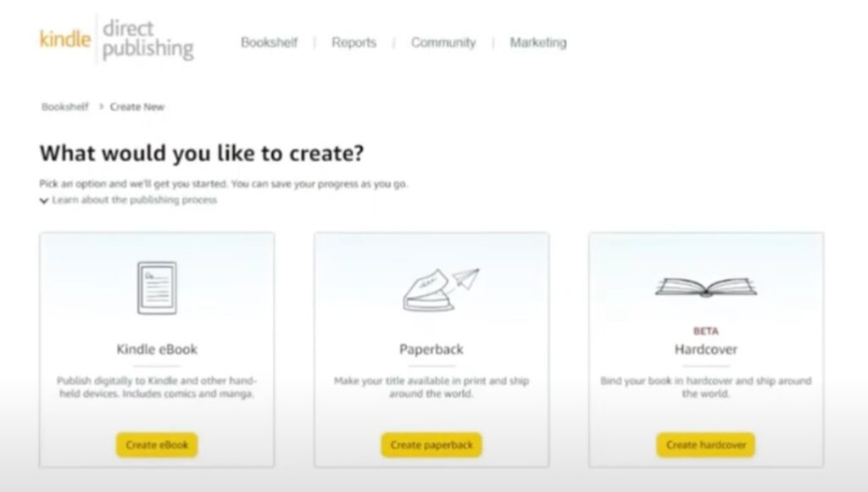
Task: Click the Create hardcover button
Action: (706, 444)
